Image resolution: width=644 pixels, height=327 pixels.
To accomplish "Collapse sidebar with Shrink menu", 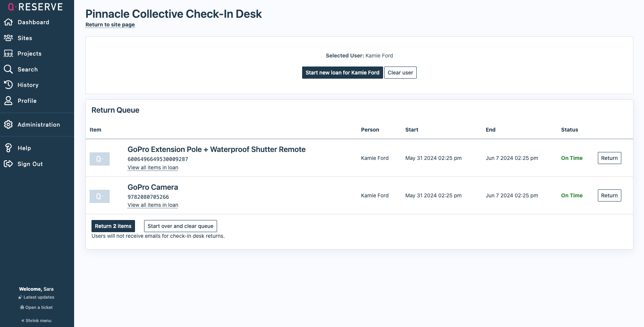I will pyautogui.click(x=36, y=321).
